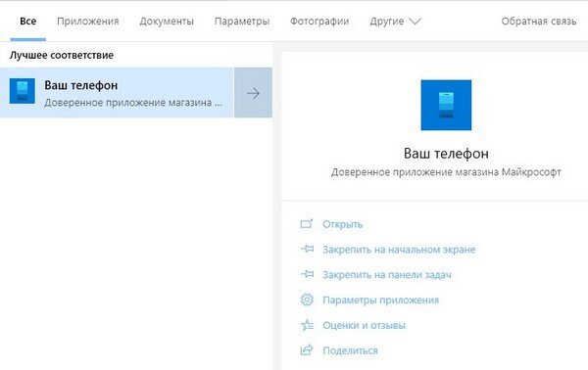Click the share icon beside "Поделиться"
This screenshot has height=370, width=588.
click(307, 349)
